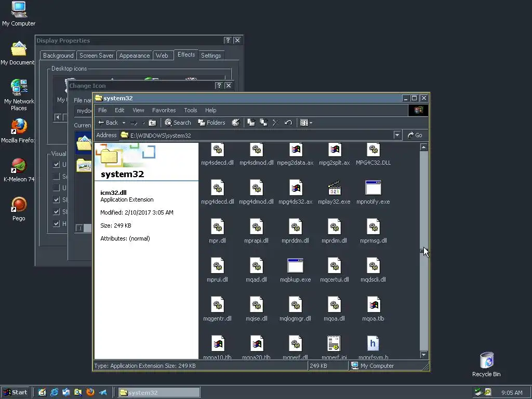Toggle the last checked Visual effects checkbox
This screenshot has height=399, width=532.
pos(56,223)
